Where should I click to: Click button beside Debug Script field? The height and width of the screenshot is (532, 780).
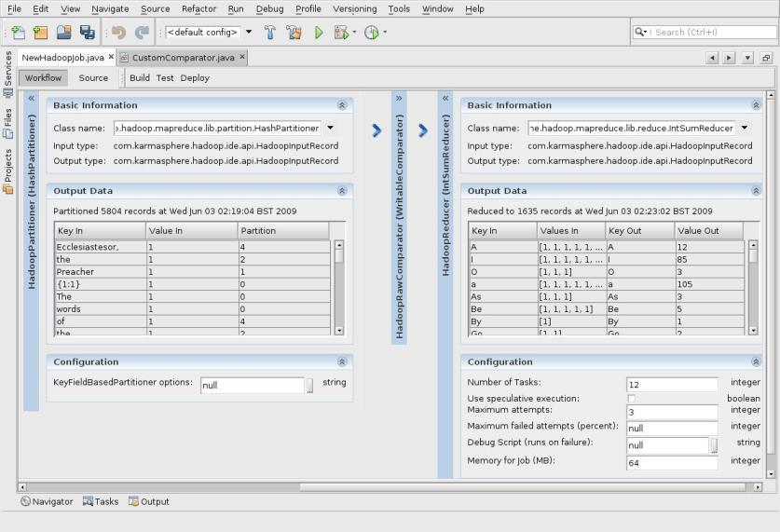(714, 445)
